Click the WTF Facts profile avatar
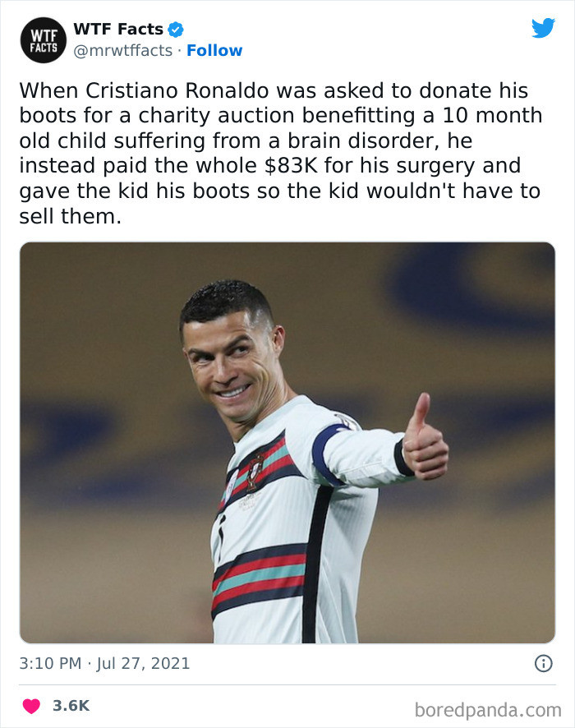 click(41, 39)
